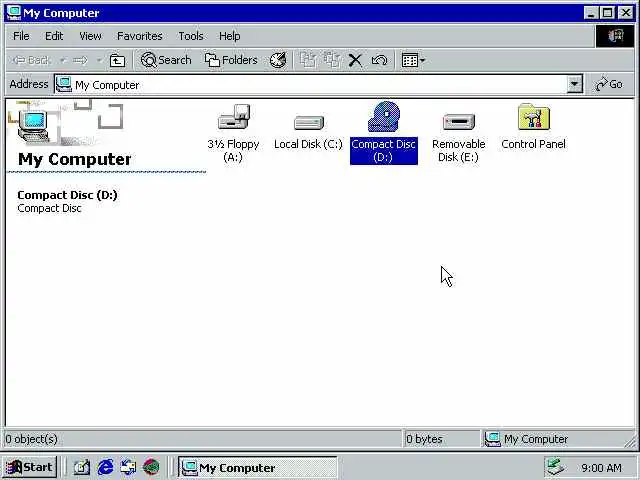Click the 'Compact Disc (D:)' bold details heading

(x=67, y=195)
